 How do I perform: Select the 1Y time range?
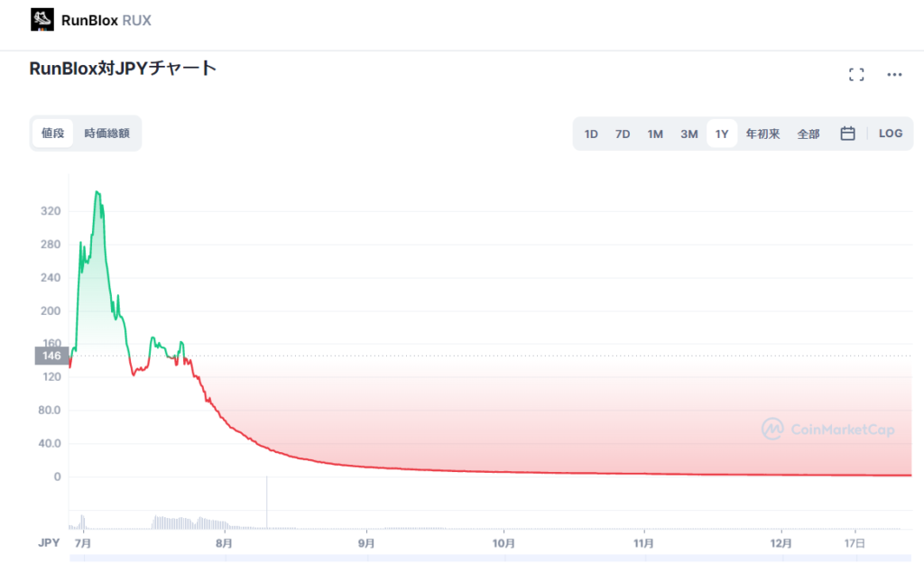pos(722,134)
